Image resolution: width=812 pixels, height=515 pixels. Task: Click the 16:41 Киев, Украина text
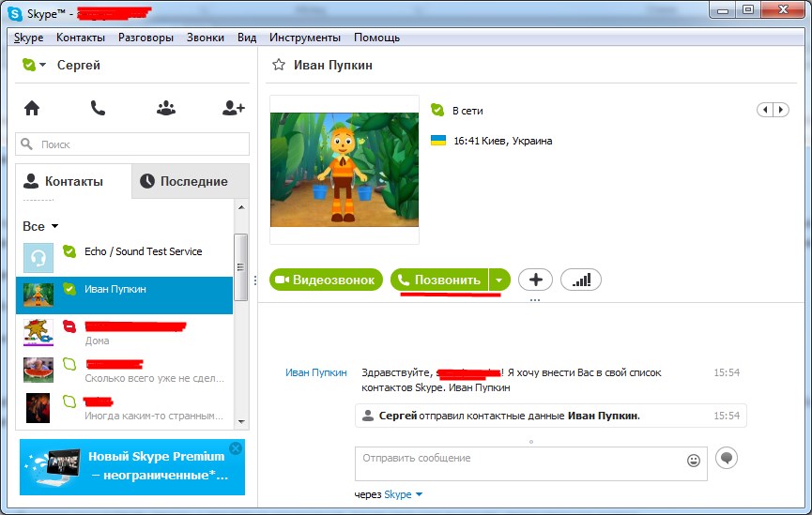pyautogui.click(x=503, y=141)
